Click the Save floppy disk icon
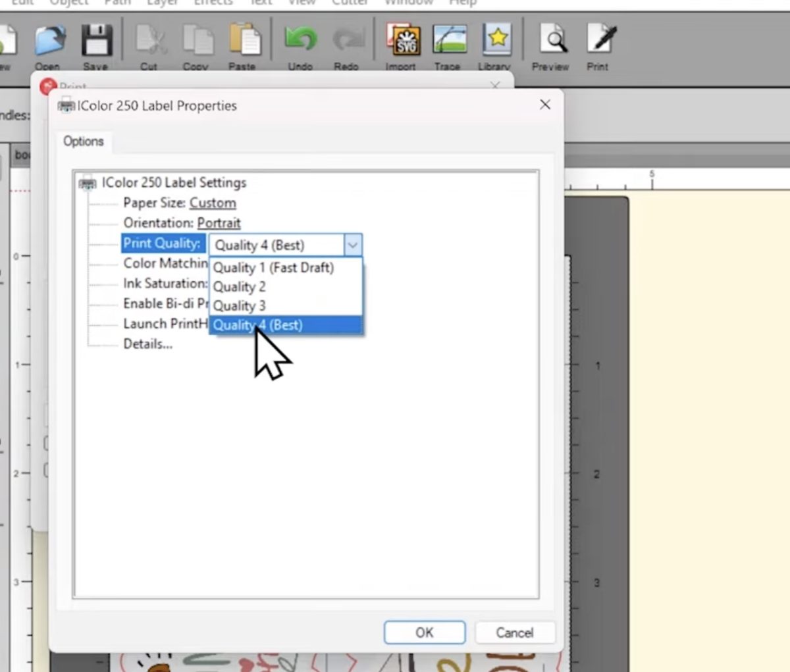 [x=97, y=41]
